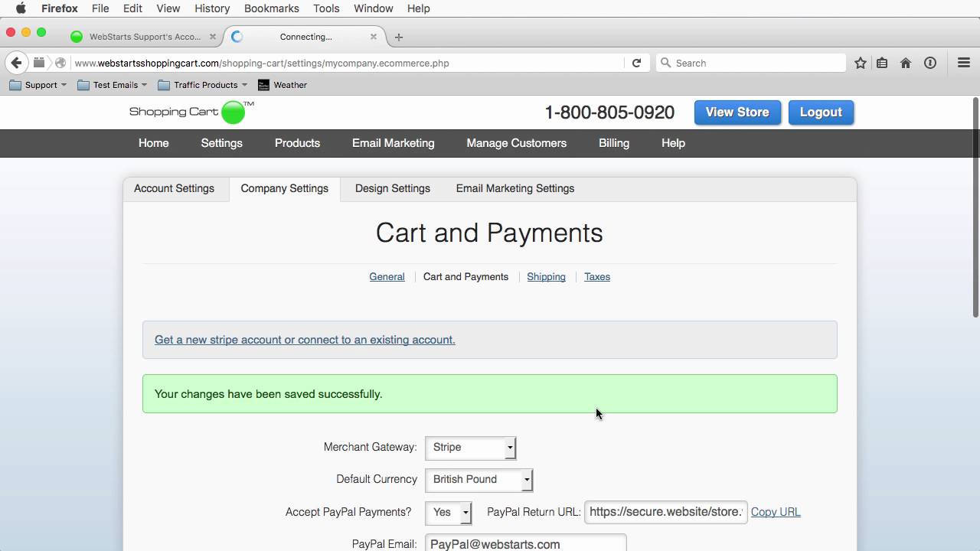Open the Bookmarks menu
The width and height of the screenshot is (980, 551).
272,8
